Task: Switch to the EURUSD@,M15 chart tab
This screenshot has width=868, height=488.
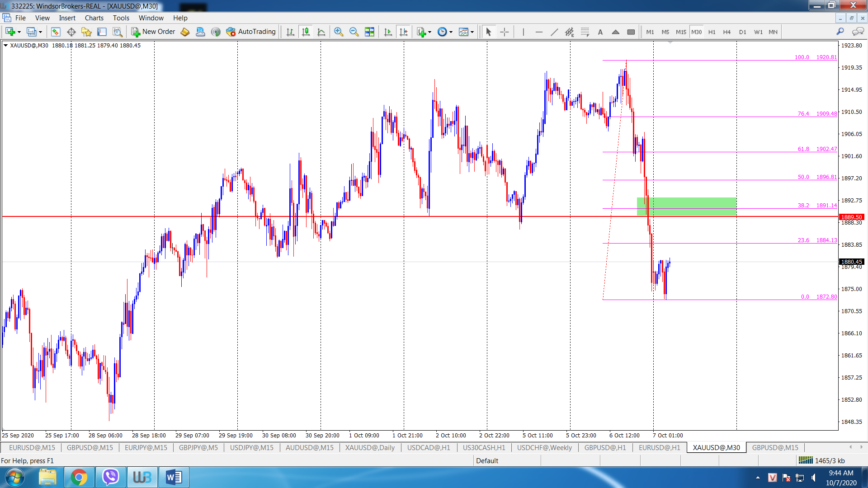Action: click(x=32, y=448)
